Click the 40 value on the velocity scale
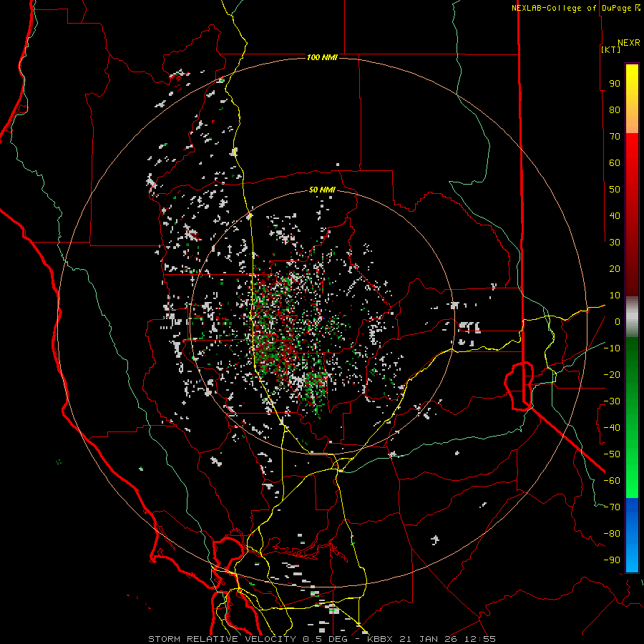This screenshot has height=644, width=644. coord(615,216)
